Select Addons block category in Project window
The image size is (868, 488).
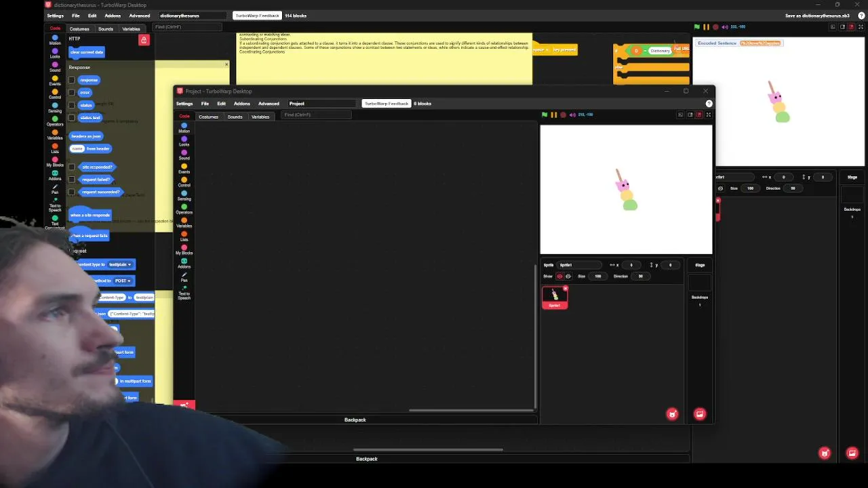(x=184, y=263)
